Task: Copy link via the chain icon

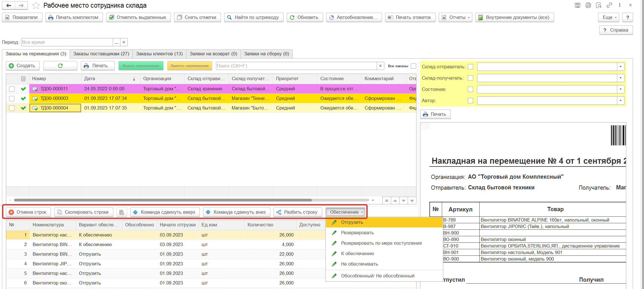Action: (609, 5)
